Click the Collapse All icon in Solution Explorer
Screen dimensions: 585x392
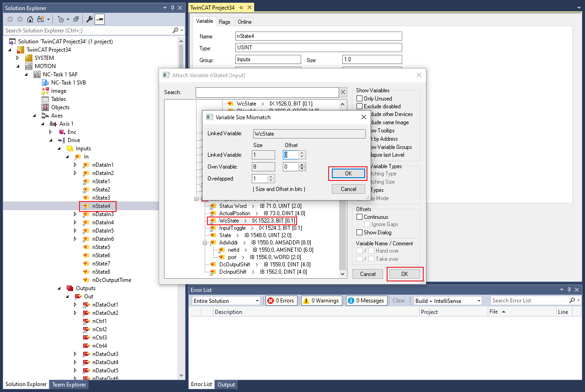pos(76,19)
